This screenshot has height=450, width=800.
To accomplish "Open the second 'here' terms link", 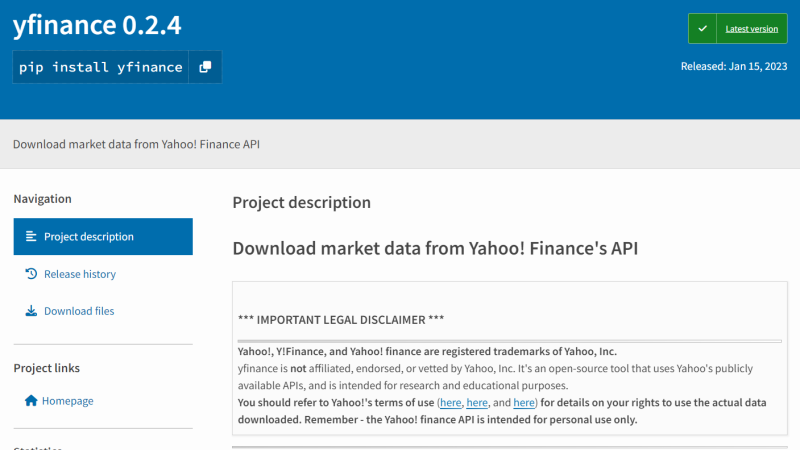I will tap(477, 402).
